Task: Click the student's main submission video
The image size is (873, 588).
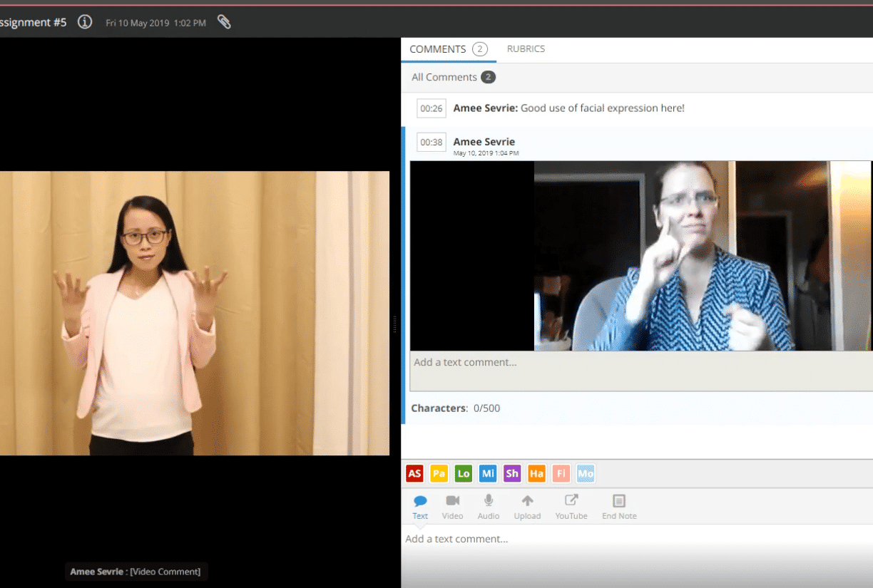Action: [x=195, y=313]
